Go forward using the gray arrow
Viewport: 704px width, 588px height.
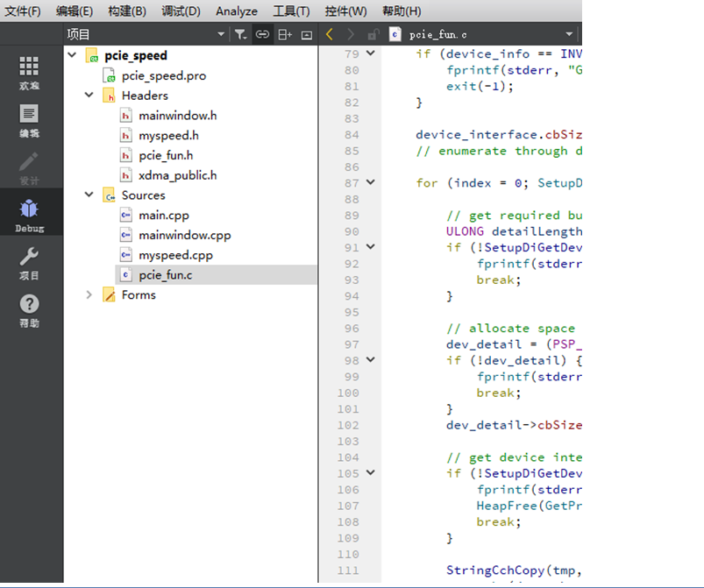[x=351, y=34]
